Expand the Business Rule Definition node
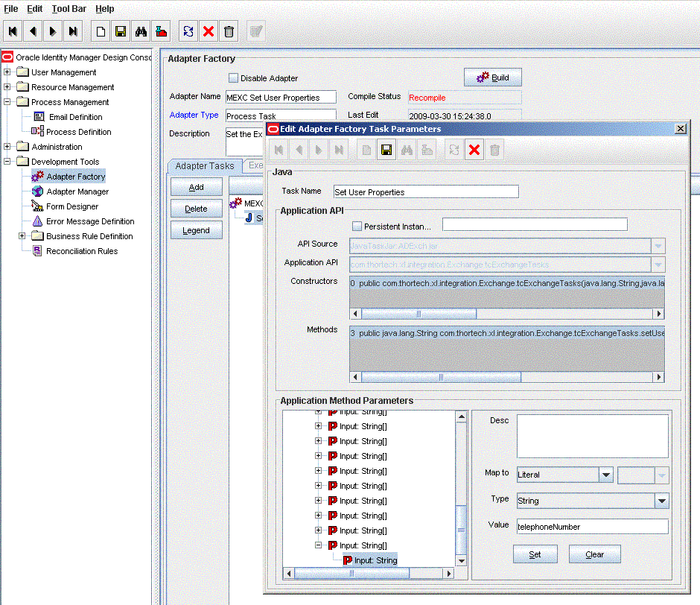Image resolution: width=700 pixels, height=605 pixels. pyautogui.click(x=22, y=236)
